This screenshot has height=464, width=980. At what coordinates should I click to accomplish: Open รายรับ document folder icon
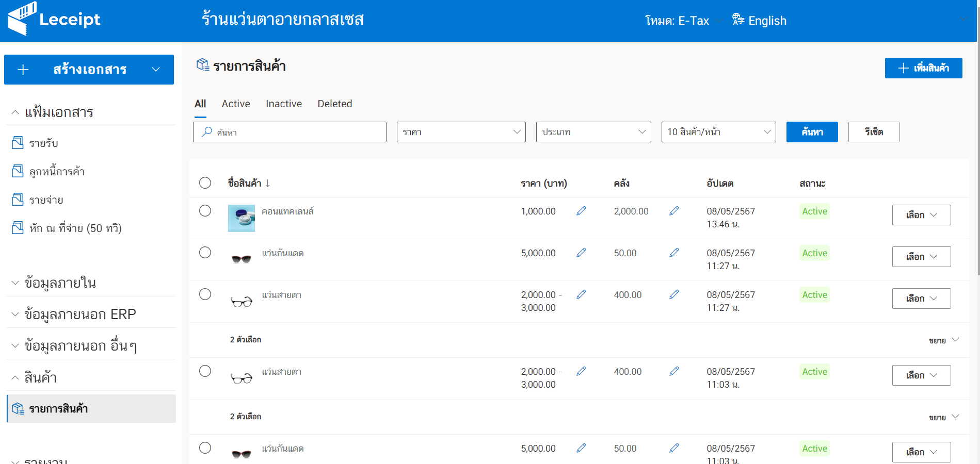click(x=18, y=143)
